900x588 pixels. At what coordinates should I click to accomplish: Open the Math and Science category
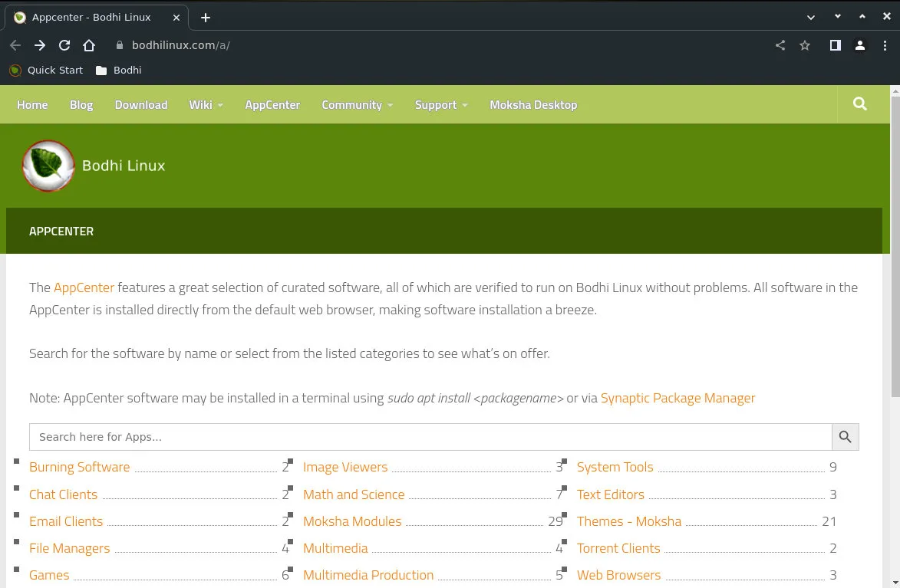[354, 494]
